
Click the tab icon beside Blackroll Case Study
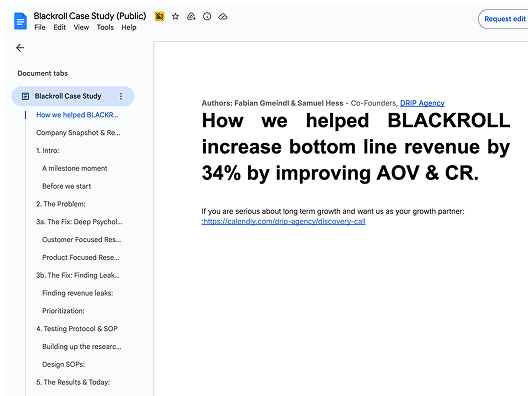pyautogui.click(x=25, y=96)
